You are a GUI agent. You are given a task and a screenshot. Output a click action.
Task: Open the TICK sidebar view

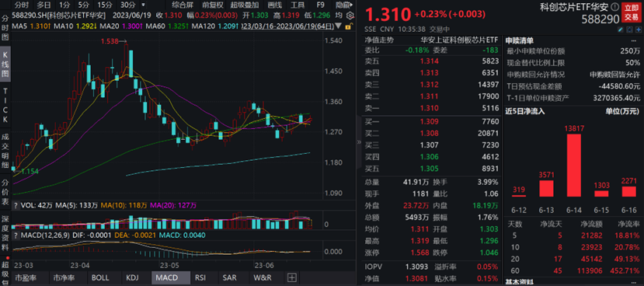pyautogui.click(x=5, y=105)
